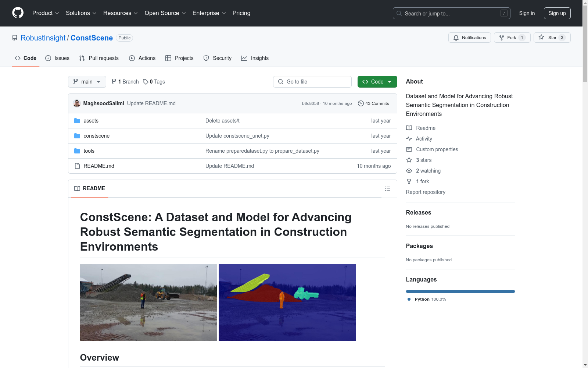
Task: Open the assets folder
Action: 91,121
